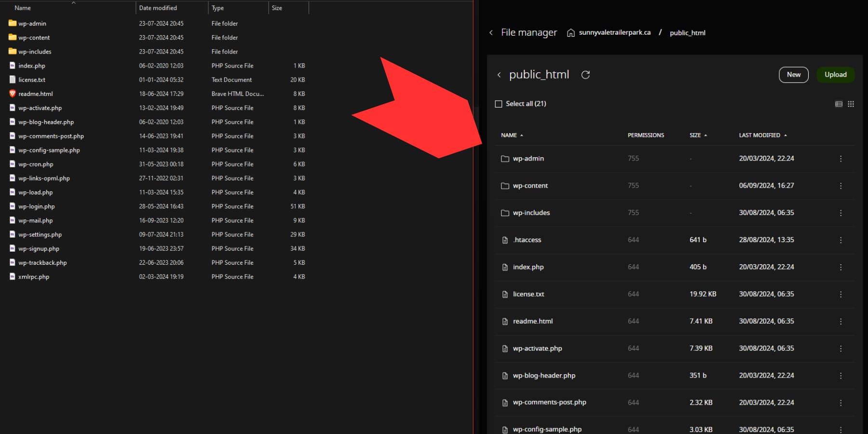Click the New button
868x434 pixels.
794,75
